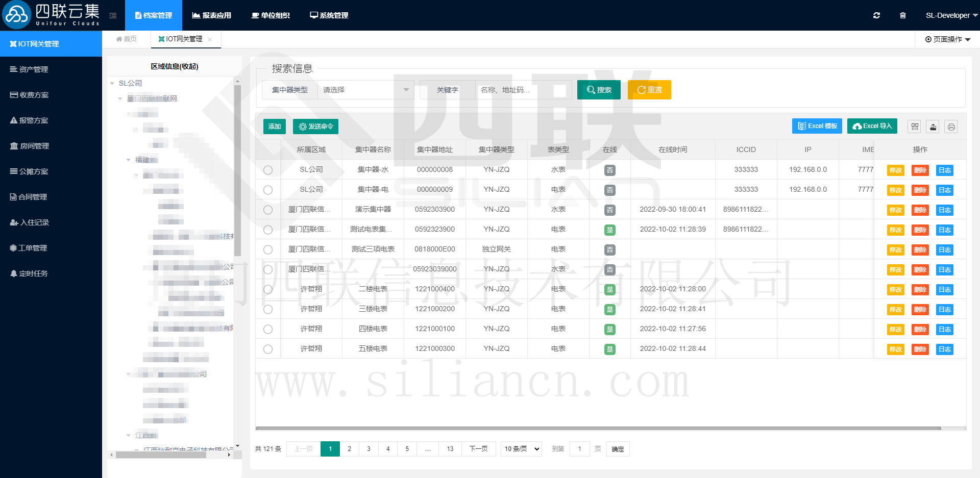Click the 发送命令 button

315,127
